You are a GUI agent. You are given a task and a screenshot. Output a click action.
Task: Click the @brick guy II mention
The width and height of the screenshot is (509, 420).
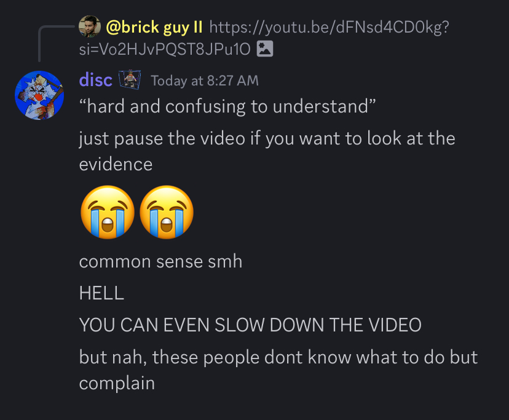[154, 27]
